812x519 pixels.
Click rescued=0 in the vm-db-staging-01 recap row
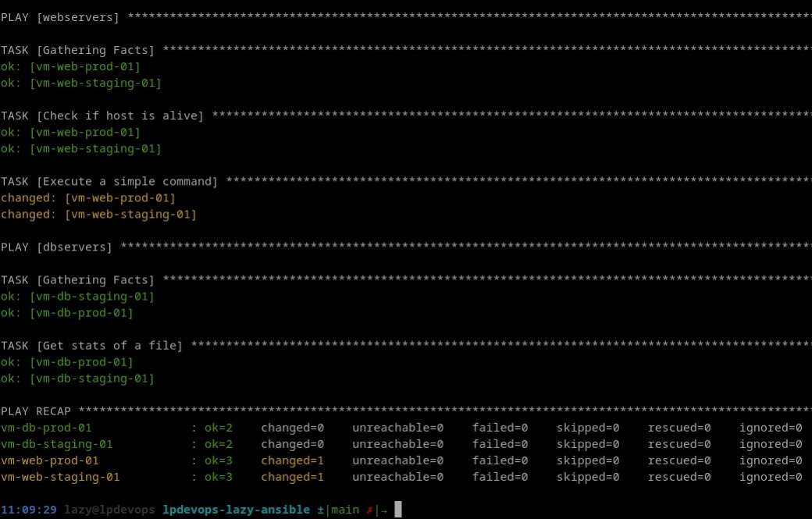pos(679,444)
